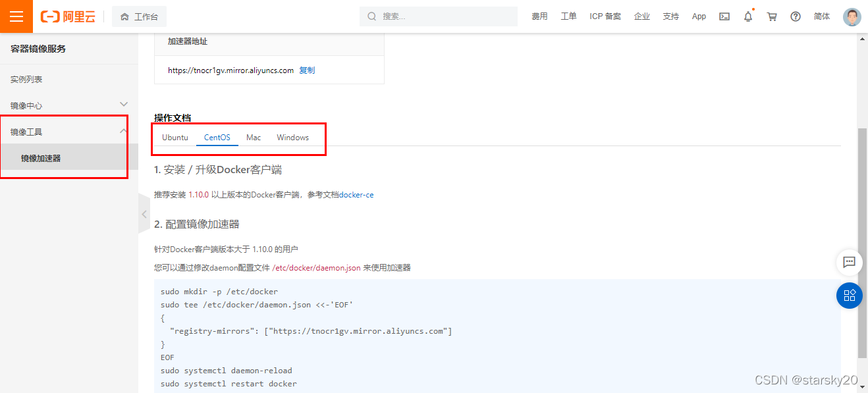Switch to the Windows tab
868x393 pixels.
[x=292, y=138]
